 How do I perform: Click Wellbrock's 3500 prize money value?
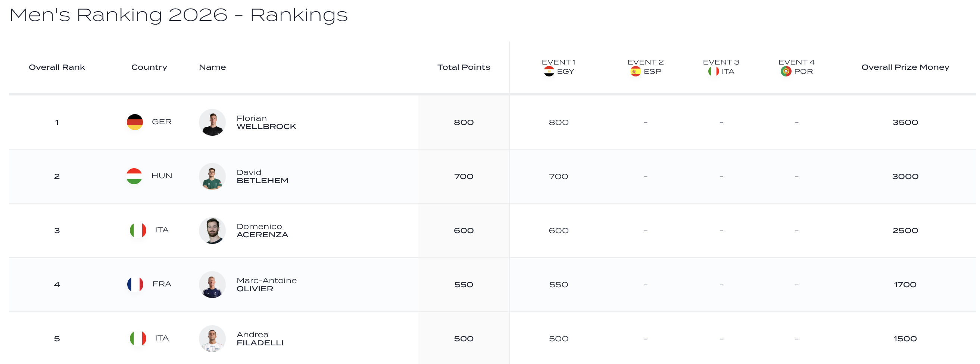click(905, 122)
